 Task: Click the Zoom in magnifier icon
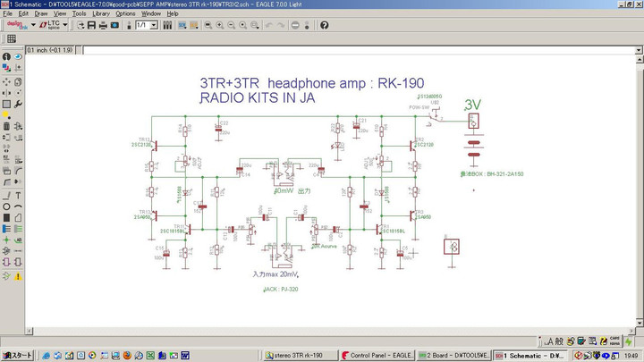tap(217, 25)
